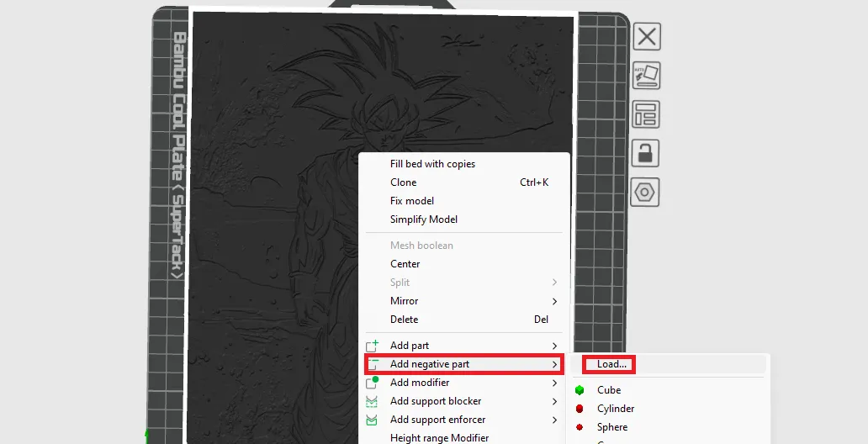Open plate settings hexagon icon
This screenshot has width=868, height=444.
645,192
